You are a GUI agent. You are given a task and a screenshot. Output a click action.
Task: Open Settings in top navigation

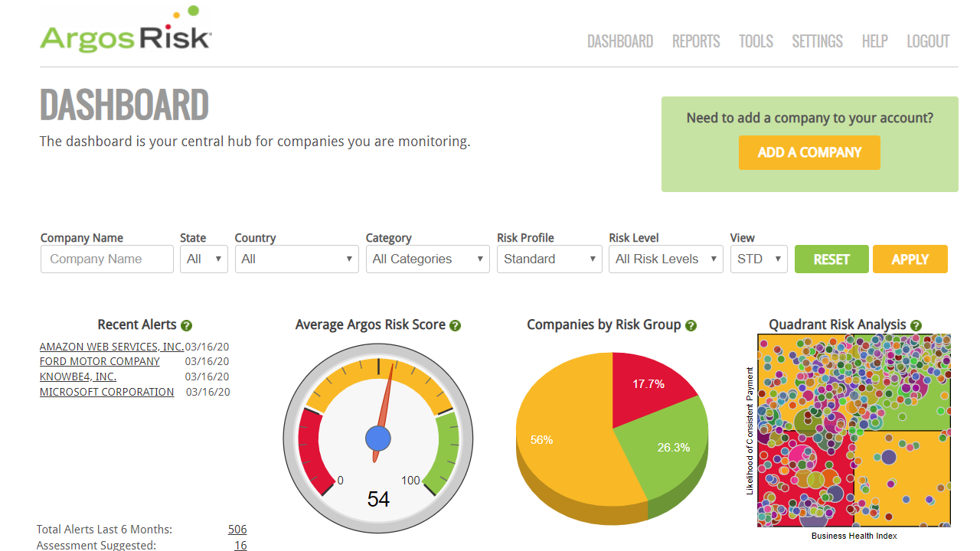tap(817, 41)
